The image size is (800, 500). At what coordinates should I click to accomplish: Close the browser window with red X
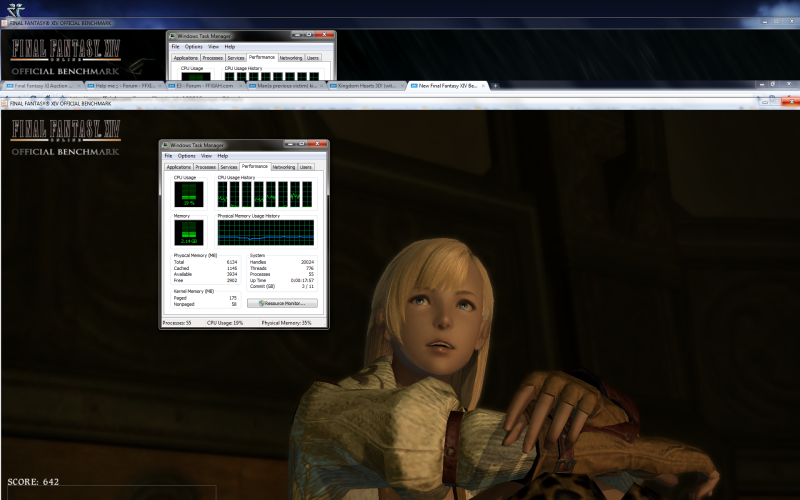(x=790, y=102)
